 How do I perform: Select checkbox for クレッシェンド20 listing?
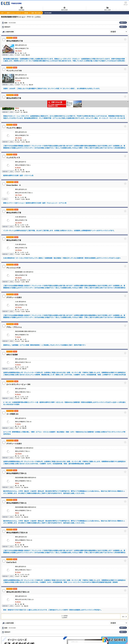click(x=4, y=267)
